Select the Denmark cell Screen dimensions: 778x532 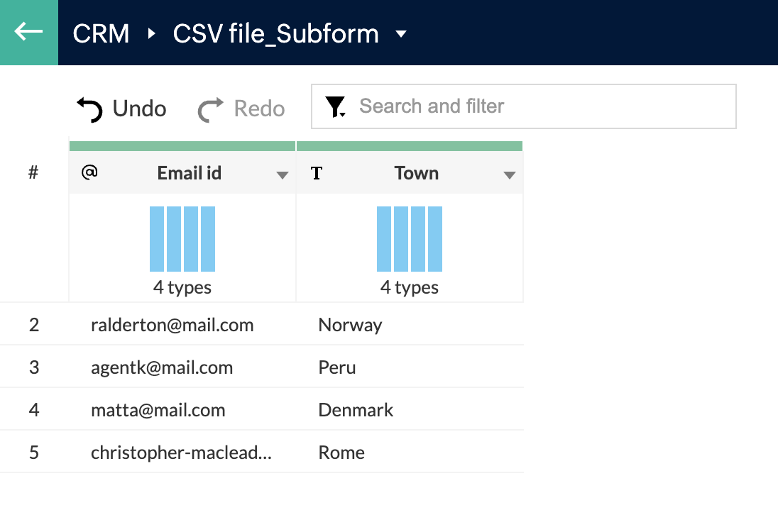pos(410,410)
